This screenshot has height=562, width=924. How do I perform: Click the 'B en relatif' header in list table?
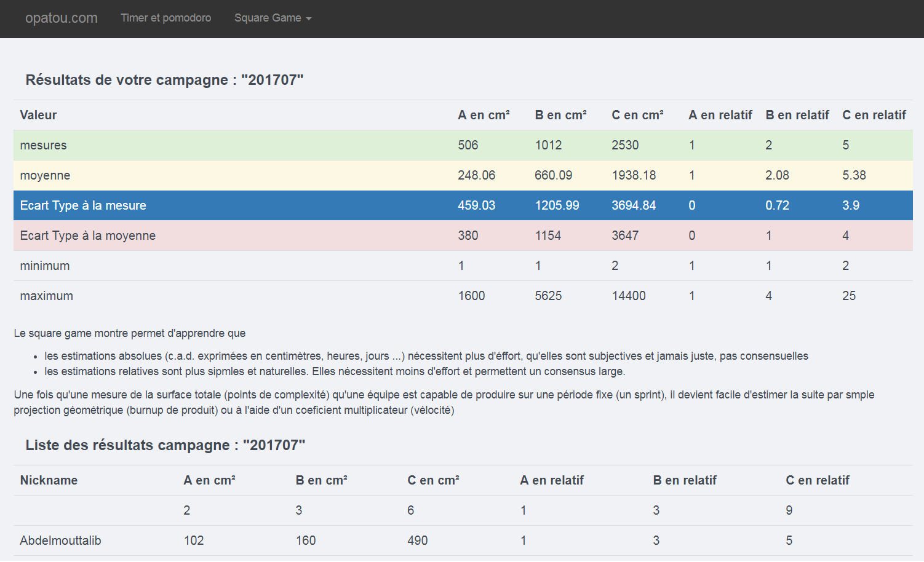pyautogui.click(x=684, y=480)
